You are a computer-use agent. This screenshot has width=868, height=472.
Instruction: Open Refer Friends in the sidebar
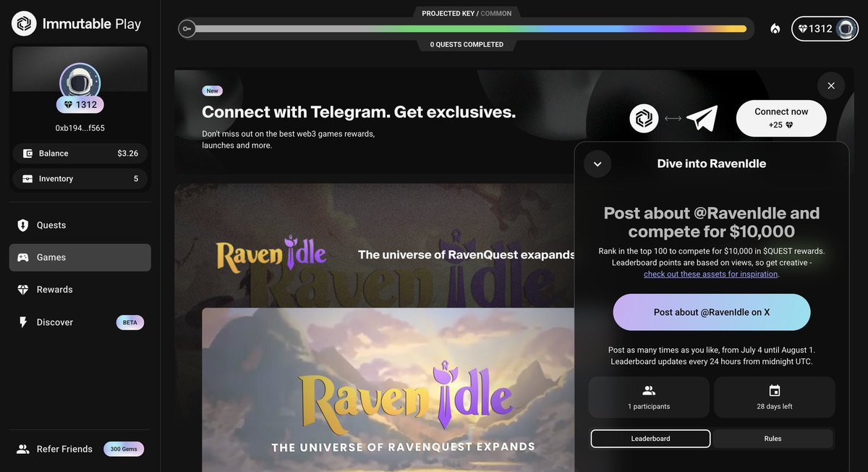point(80,449)
